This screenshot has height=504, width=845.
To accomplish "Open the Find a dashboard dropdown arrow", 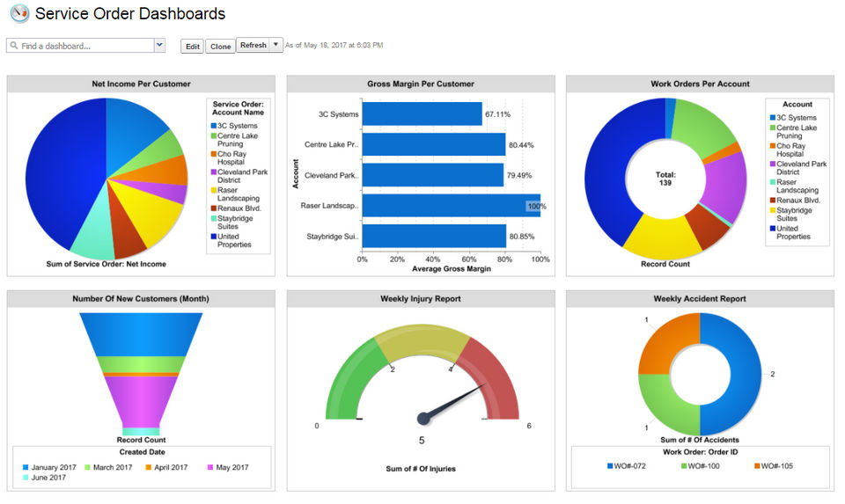I will pyautogui.click(x=159, y=45).
